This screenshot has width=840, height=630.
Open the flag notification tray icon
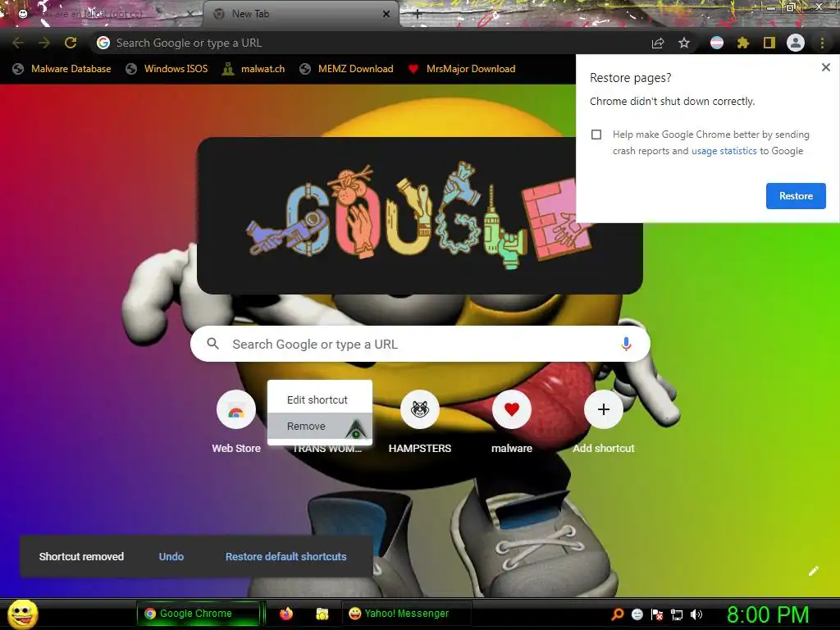(657, 614)
